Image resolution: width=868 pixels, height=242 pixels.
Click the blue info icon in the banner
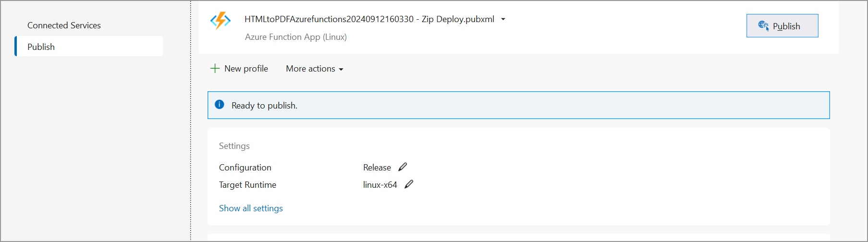click(220, 105)
